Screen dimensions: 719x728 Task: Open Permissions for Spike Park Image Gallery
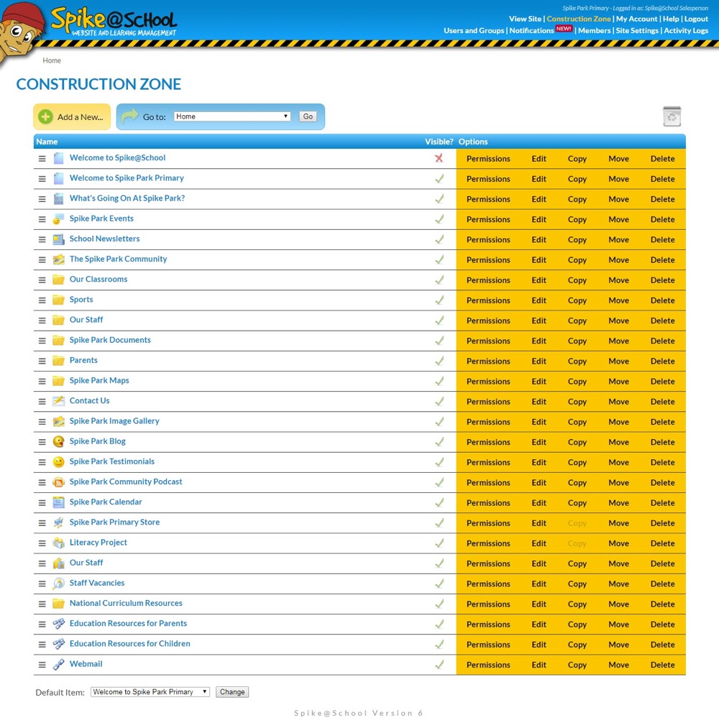coord(488,422)
